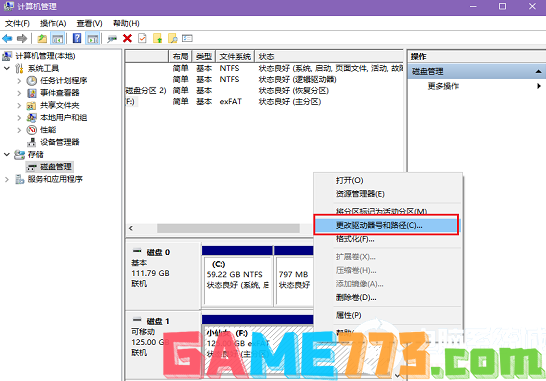546x381 pixels.
Task: Open the blue Help question-mark icon
Action: click(77, 38)
